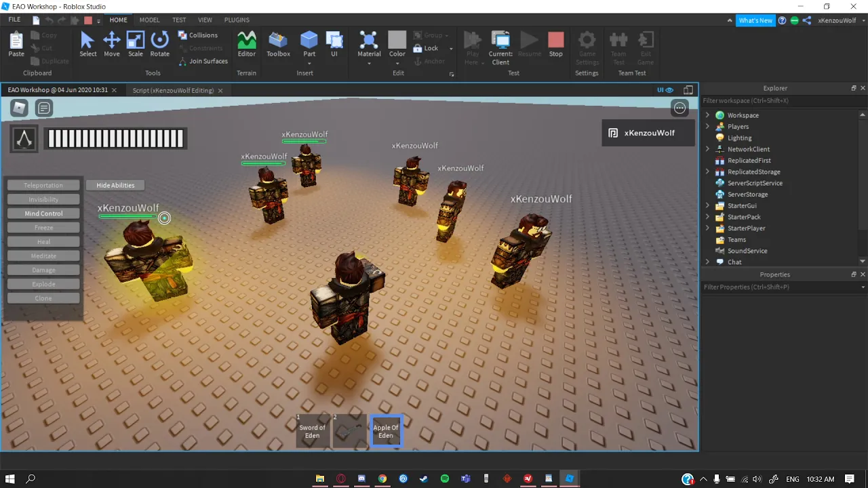Focus the Filter Properties search field
868x488 pixels.
pyautogui.click(x=780, y=287)
